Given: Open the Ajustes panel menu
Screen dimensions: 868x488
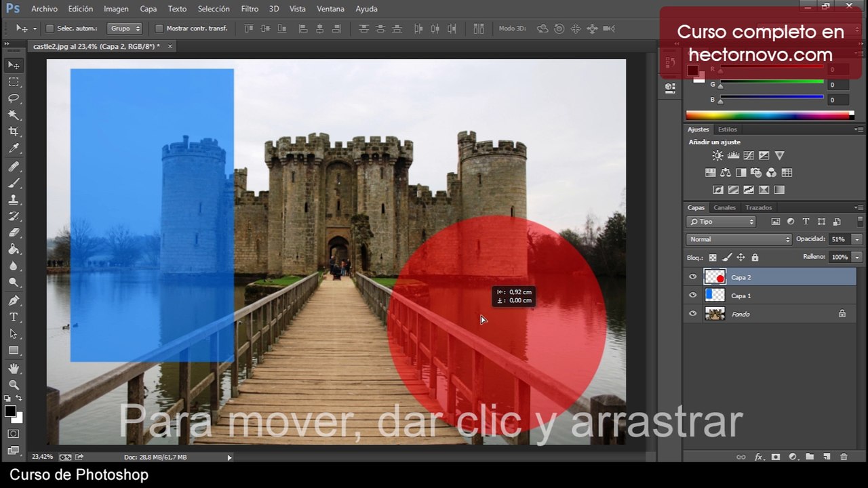Looking at the screenshot, I should coord(859,129).
